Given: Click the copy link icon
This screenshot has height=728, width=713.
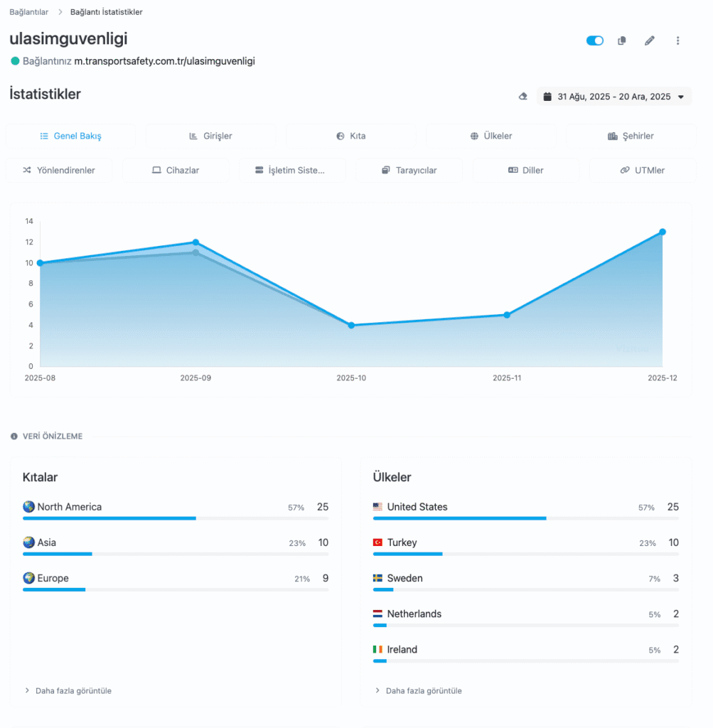Looking at the screenshot, I should pos(622,41).
